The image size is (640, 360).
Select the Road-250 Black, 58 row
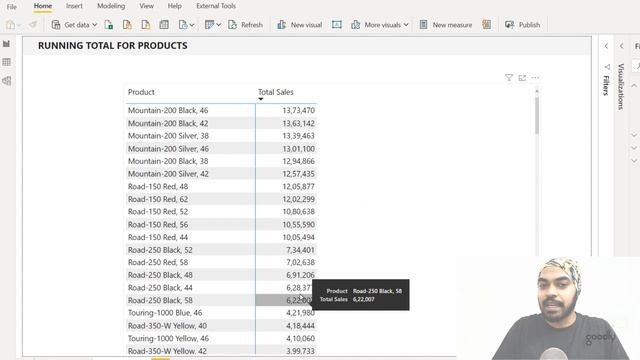pos(221,300)
